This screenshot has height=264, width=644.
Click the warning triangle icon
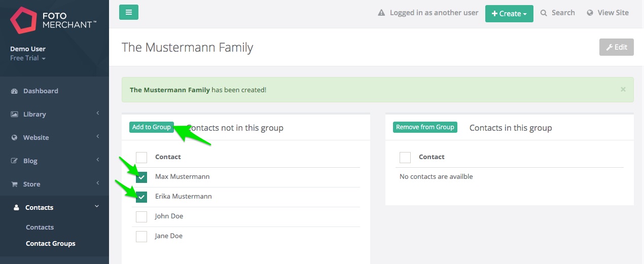(381, 13)
